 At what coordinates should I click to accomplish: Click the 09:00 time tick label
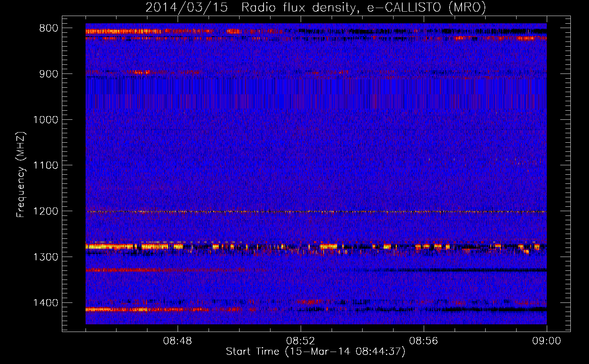tap(547, 341)
